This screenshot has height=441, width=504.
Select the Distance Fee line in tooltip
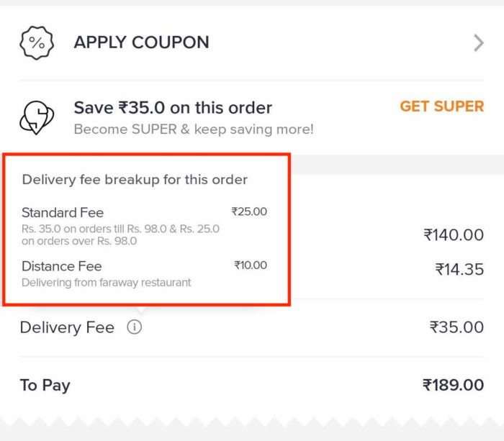coord(62,266)
